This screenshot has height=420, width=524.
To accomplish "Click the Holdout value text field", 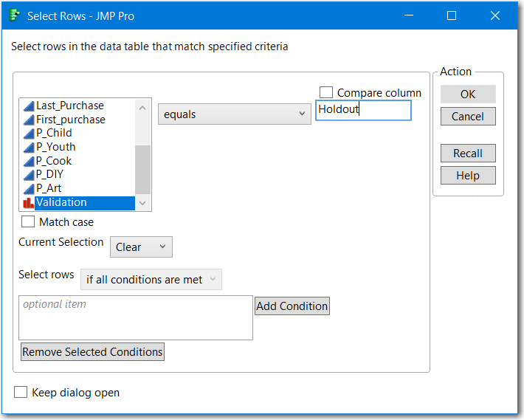I will coord(362,111).
